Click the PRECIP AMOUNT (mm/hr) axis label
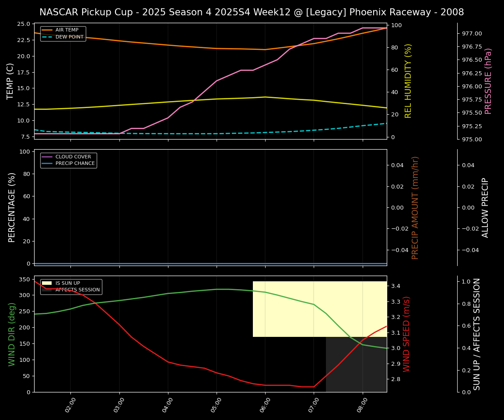 click(415, 207)
